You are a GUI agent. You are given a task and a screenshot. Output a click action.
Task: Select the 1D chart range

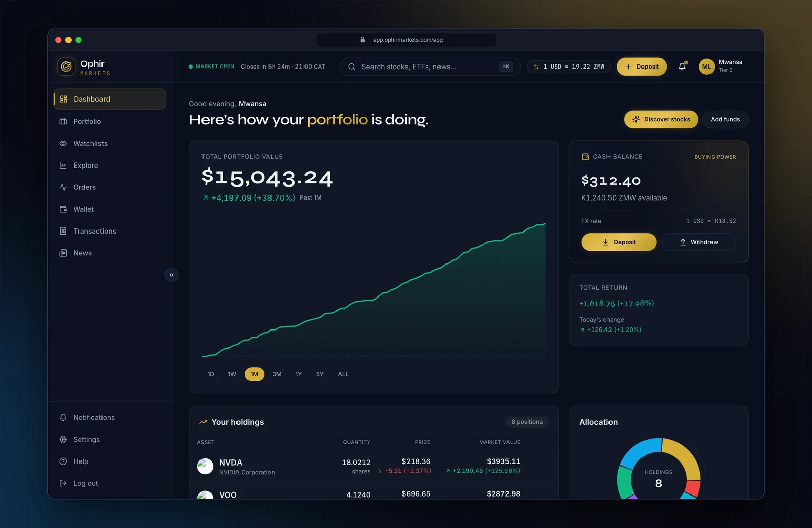[x=211, y=374]
